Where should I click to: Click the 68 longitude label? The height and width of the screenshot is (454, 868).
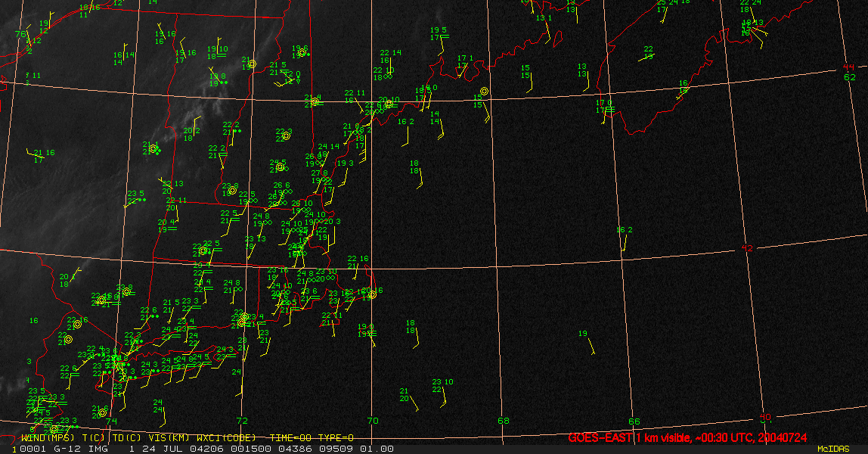504,421
